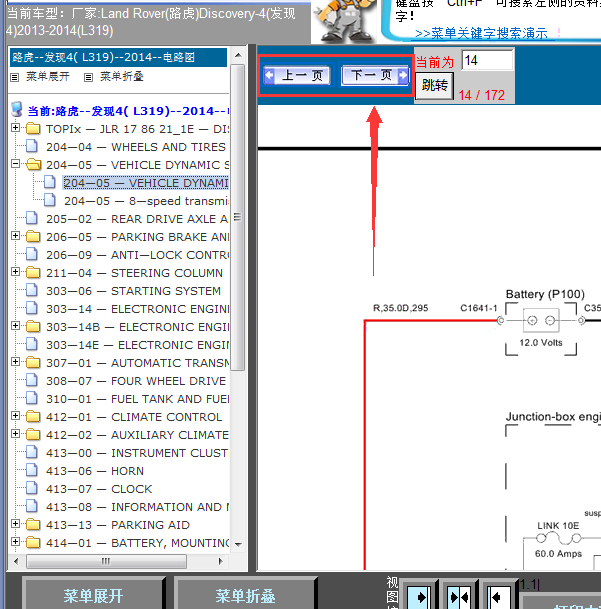Expand the 412-02 AUXILIARY CLIMATE folder

coord(15,434)
